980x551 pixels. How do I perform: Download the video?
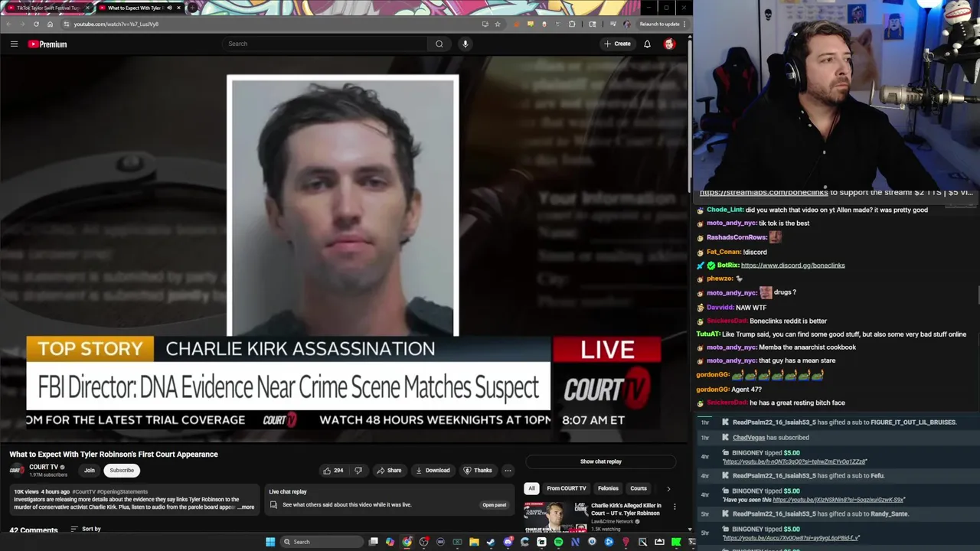(433, 471)
